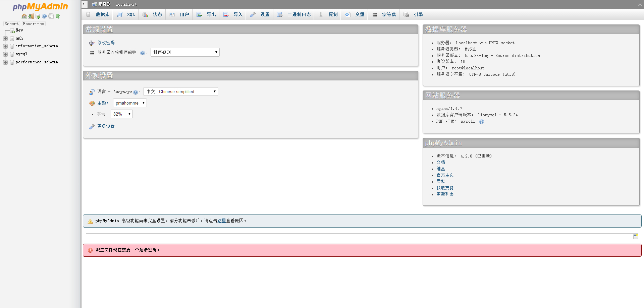Open the server connection collation dropdown
The height and width of the screenshot is (308, 644).
pyautogui.click(x=185, y=52)
